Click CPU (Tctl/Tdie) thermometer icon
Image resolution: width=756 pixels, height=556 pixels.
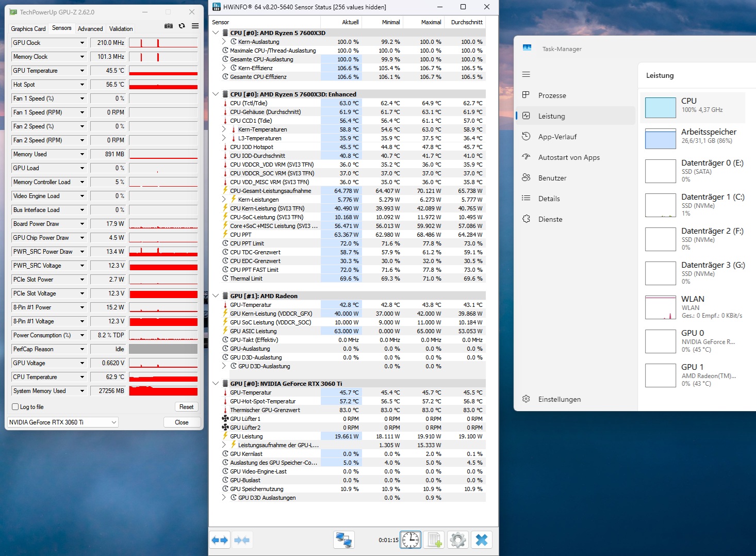pyautogui.click(x=225, y=103)
